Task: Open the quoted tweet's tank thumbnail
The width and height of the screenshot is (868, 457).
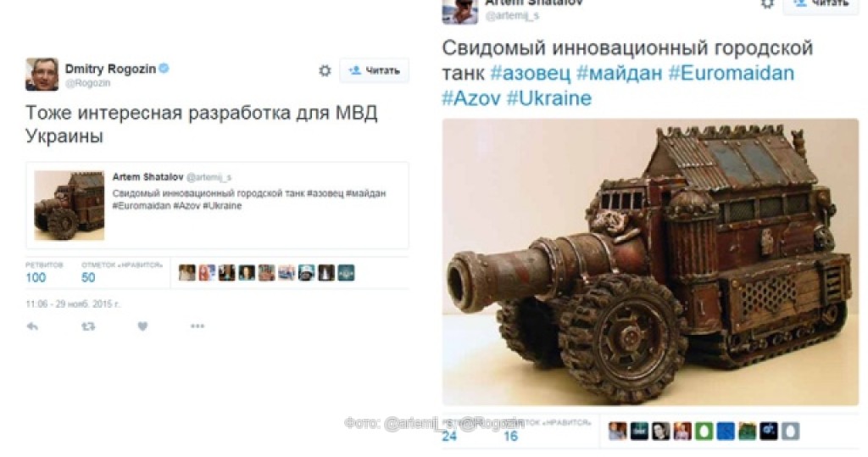Action: (70, 205)
